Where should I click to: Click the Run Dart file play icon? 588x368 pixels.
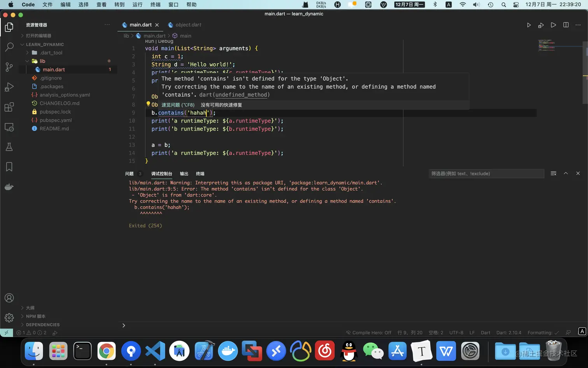pyautogui.click(x=529, y=25)
